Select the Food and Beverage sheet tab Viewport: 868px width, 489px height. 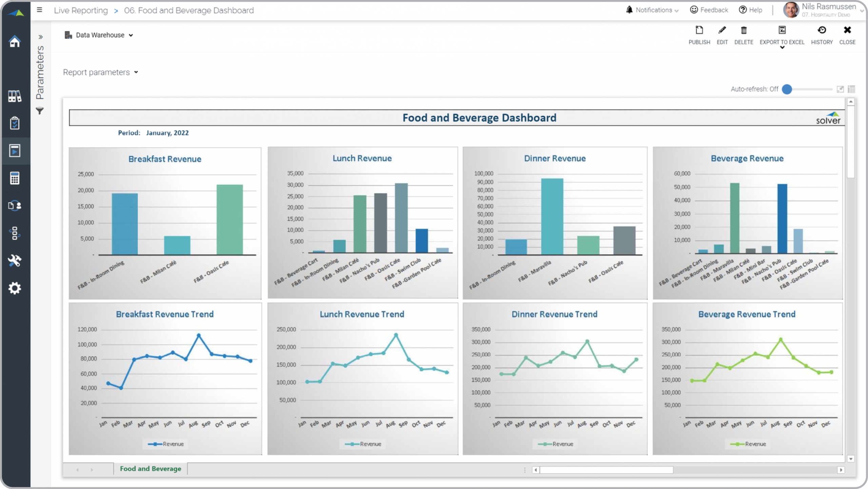(x=150, y=469)
